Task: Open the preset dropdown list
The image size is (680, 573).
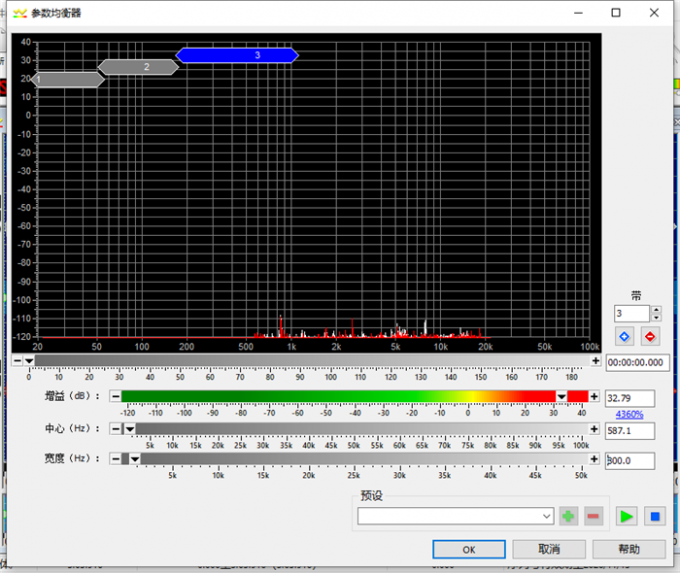Action: click(546, 516)
